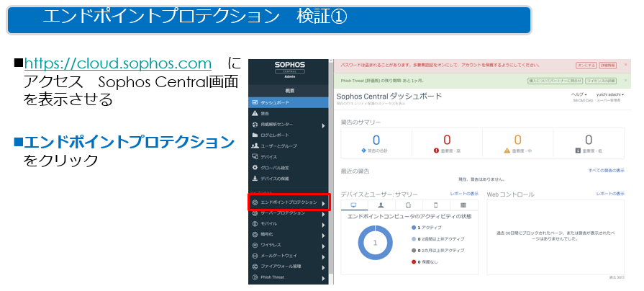Screen dimensions: 644x291
Task: Click the red 保護なし legend dot
Action: click(x=414, y=261)
